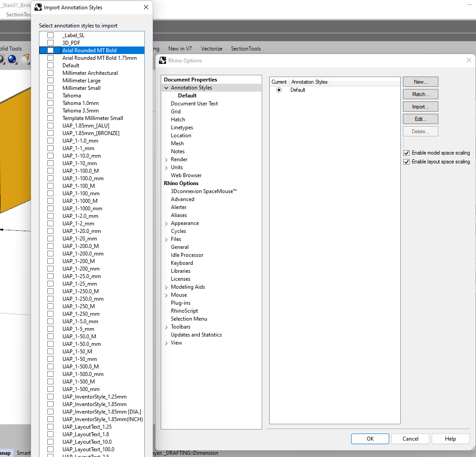Viewport: 476px width, 457px height.
Task: Click Rhino logo in Import Annotation Styles title
Action: (x=38, y=7)
